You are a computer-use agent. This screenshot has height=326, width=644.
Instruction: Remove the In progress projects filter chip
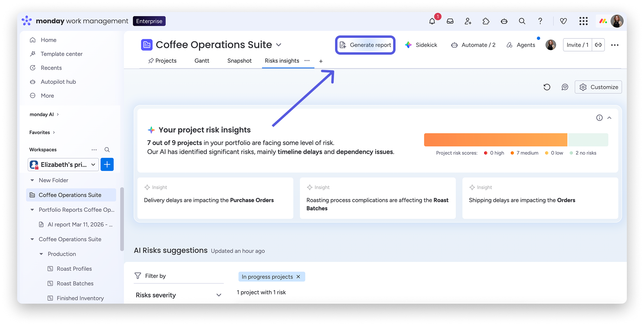click(x=298, y=277)
